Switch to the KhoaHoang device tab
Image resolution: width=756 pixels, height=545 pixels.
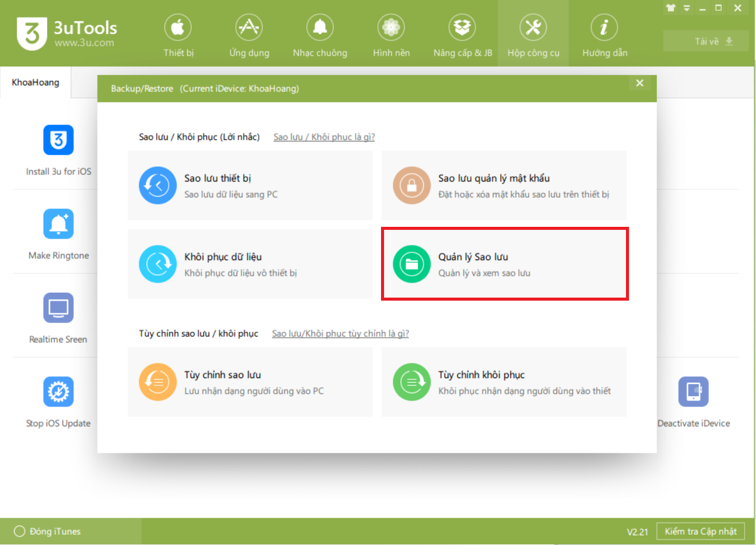click(36, 82)
